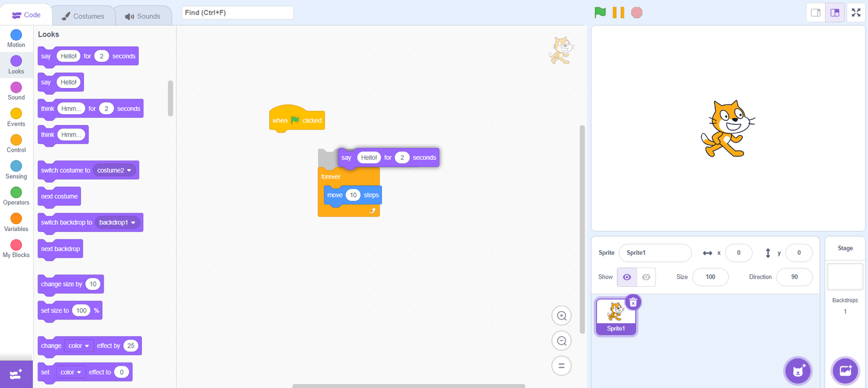This screenshot has height=388, width=868.
Task: Switch to the Sounds tab
Action: pos(144,16)
